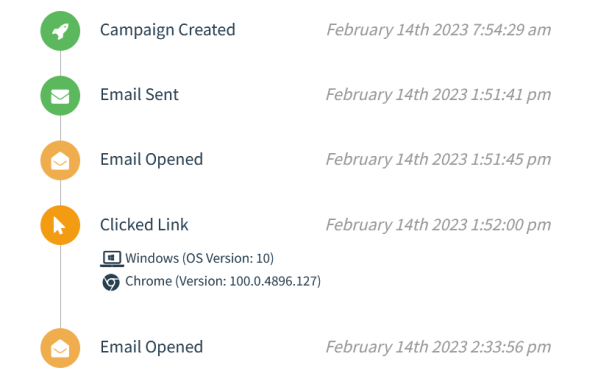Click the green envelope Email Sent icon
The height and width of the screenshot is (390, 598).
(60, 96)
